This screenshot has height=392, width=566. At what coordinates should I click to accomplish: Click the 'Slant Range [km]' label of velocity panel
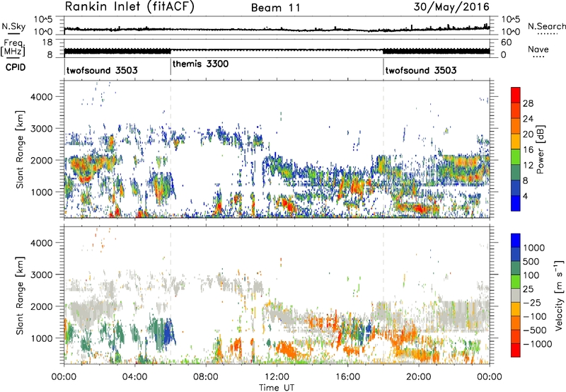[x=20, y=295]
